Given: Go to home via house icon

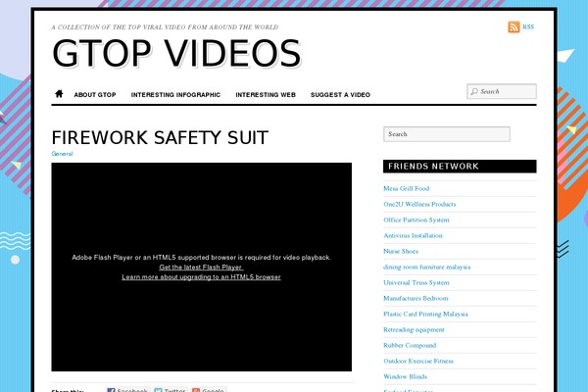Looking at the screenshot, I should pyautogui.click(x=59, y=94).
